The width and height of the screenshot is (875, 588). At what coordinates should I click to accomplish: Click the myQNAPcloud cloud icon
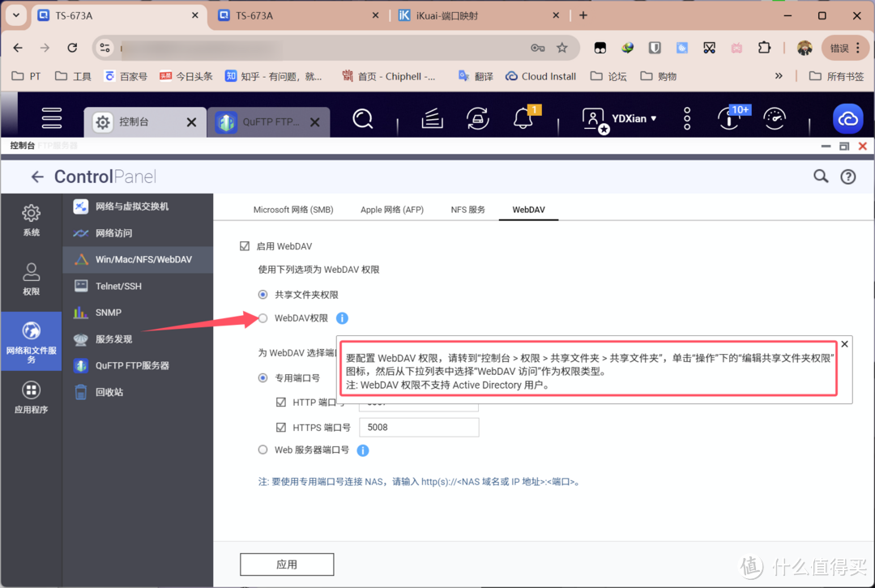click(x=847, y=119)
